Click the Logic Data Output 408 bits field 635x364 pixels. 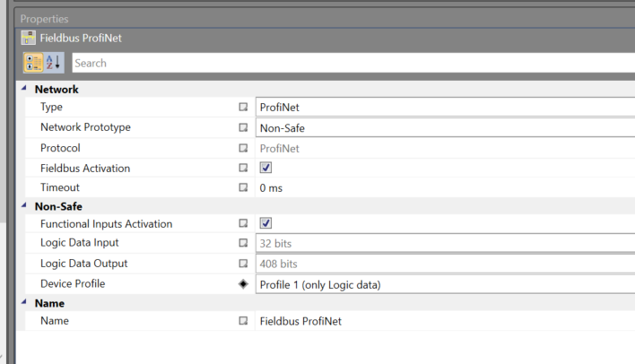[445, 264]
